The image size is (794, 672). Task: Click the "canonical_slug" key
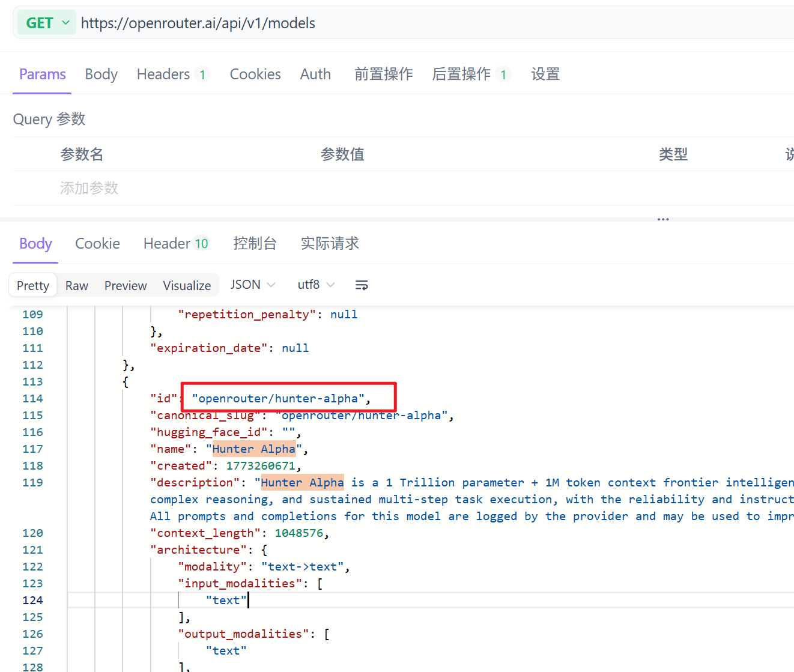[205, 416]
